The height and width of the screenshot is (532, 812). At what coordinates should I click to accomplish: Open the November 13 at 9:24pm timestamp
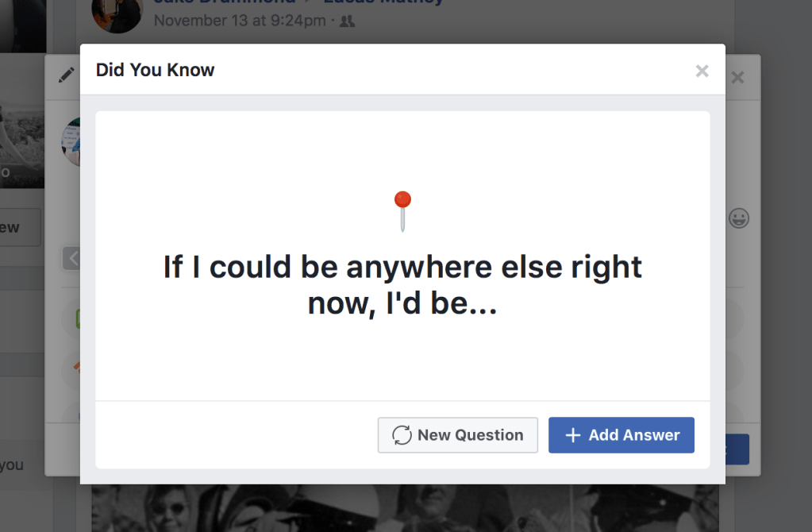(x=240, y=21)
